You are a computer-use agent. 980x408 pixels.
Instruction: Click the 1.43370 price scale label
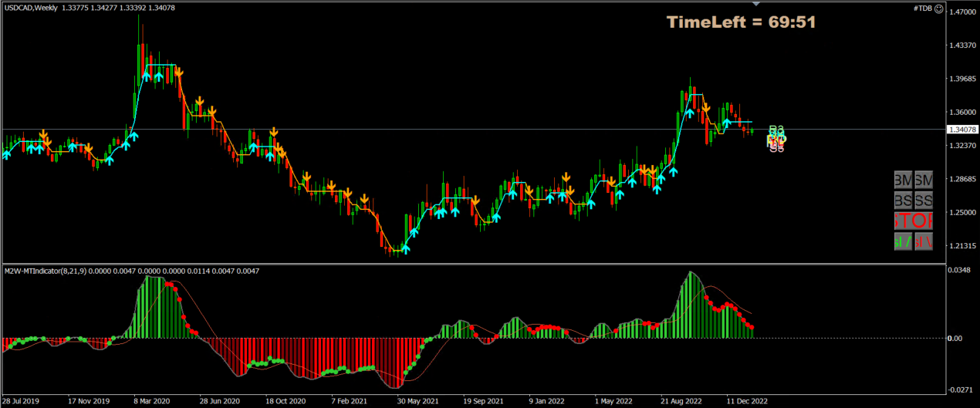(x=963, y=46)
